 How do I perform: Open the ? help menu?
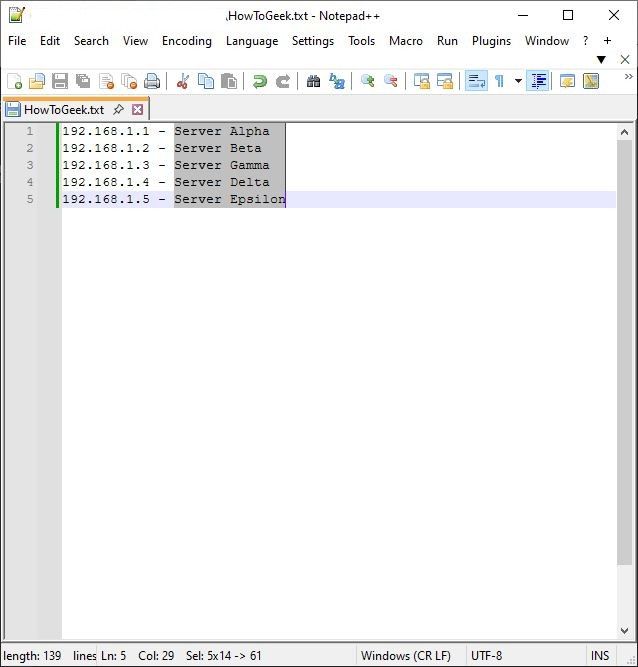pos(586,41)
